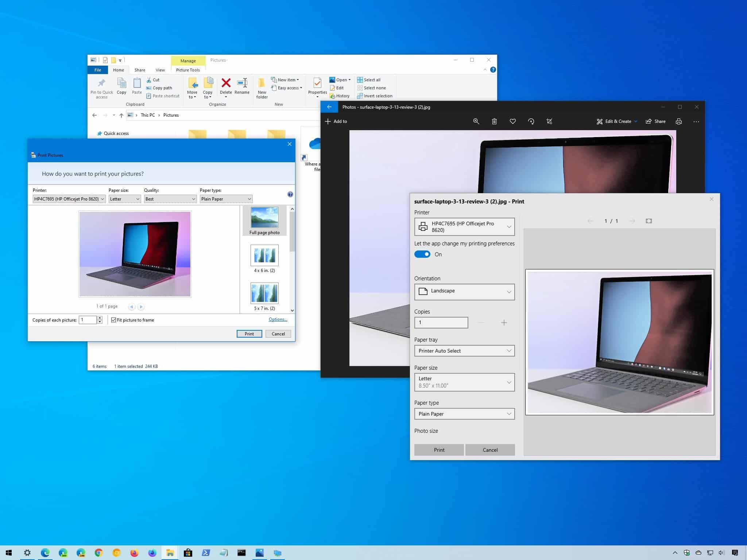Viewport: 747px width, 560px height.
Task: Delete the photo using the trash icon
Action: (495, 121)
